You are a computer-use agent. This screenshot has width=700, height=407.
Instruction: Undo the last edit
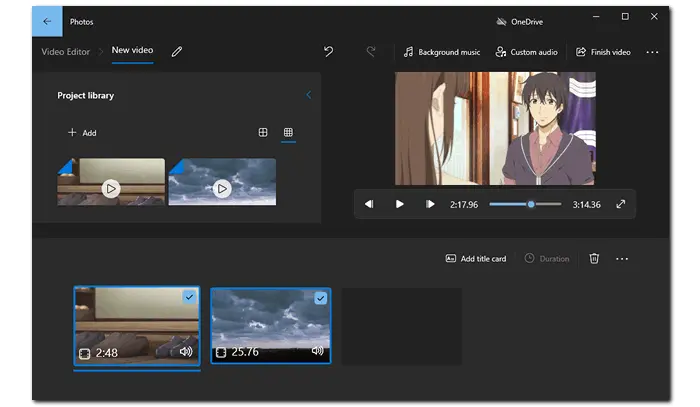(x=328, y=52)
